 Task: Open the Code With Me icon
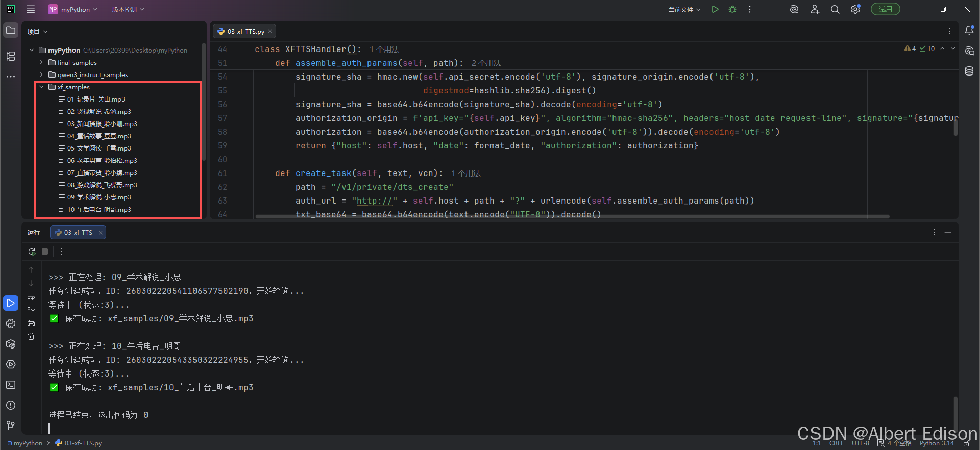coord(815,9)
